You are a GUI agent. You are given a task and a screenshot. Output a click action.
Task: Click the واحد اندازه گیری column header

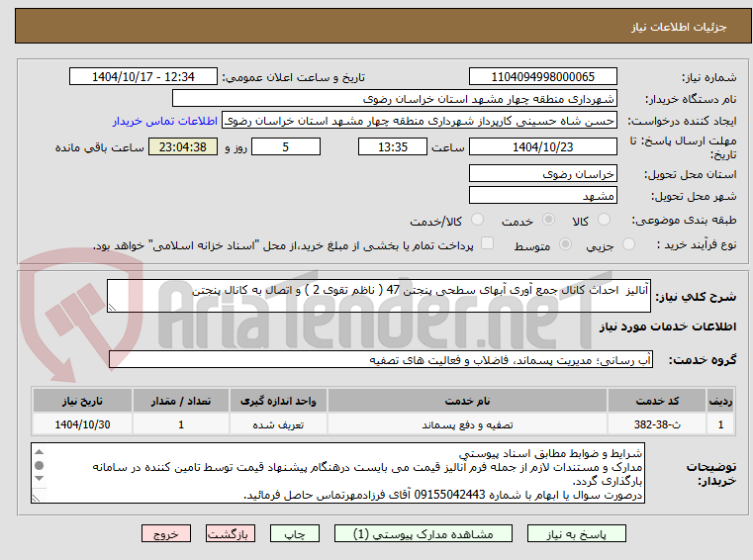pyautogui.click(x=278, y=401)
